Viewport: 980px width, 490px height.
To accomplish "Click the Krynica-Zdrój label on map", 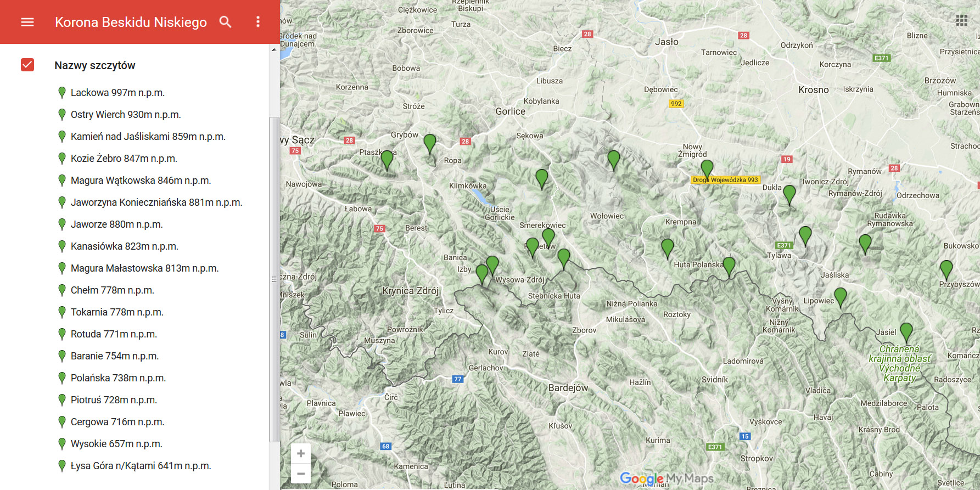I will 411,291.
